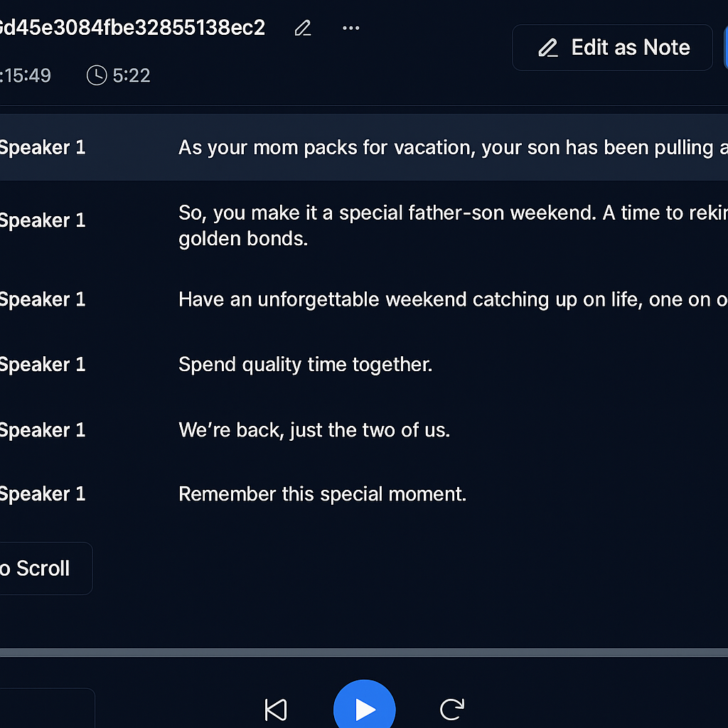This screenshot has height=728, width=728.
Task: Toggle the highlighted first transcript row selection
Action: (x=364, y=147)
